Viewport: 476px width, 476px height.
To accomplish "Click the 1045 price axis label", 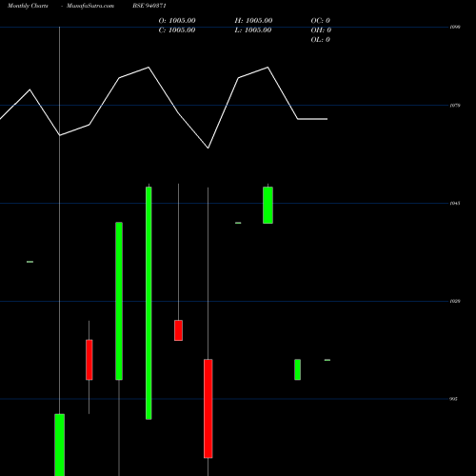I will [455, 203].
